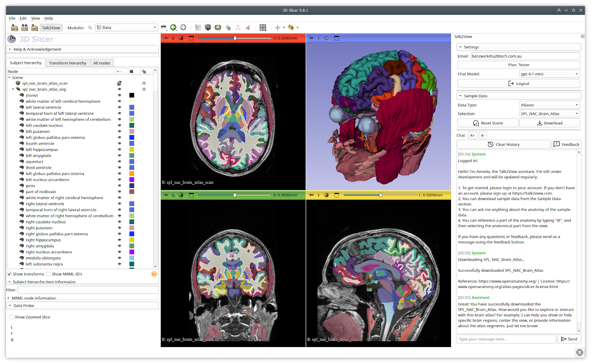Collapse the Data Probe section

tap(83, 306)
